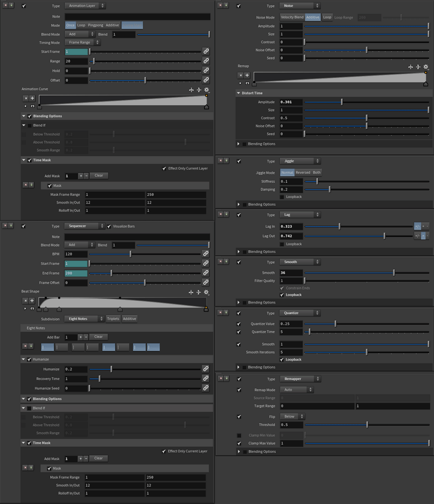Toggle the Quantize Time checkbox
The image size is (434, 504).
point(239,332)
